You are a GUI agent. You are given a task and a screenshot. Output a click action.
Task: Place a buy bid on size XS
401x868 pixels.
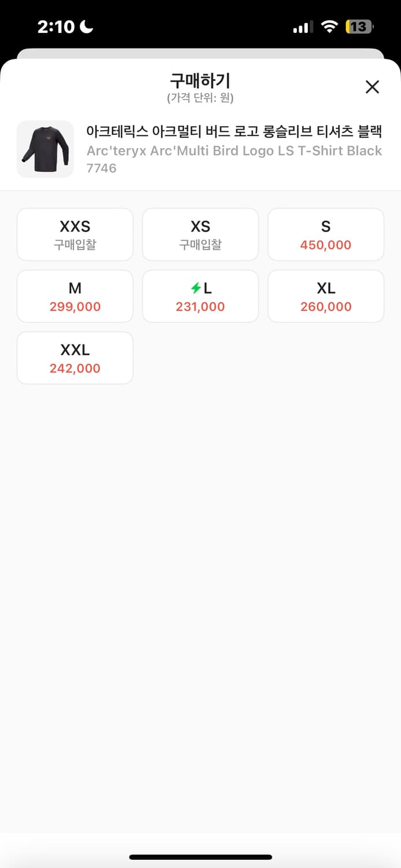pyautogui.click(x=200, y=234)
